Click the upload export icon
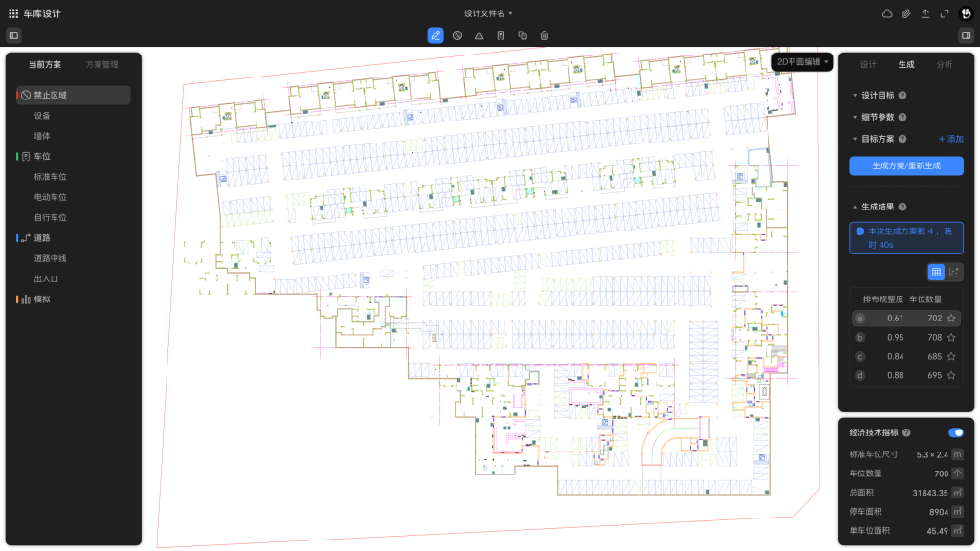 925,13
